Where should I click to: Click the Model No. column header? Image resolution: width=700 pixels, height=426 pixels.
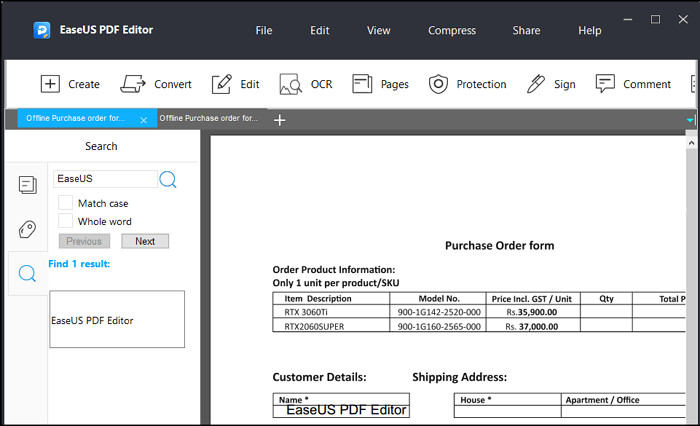pos(439,298)
